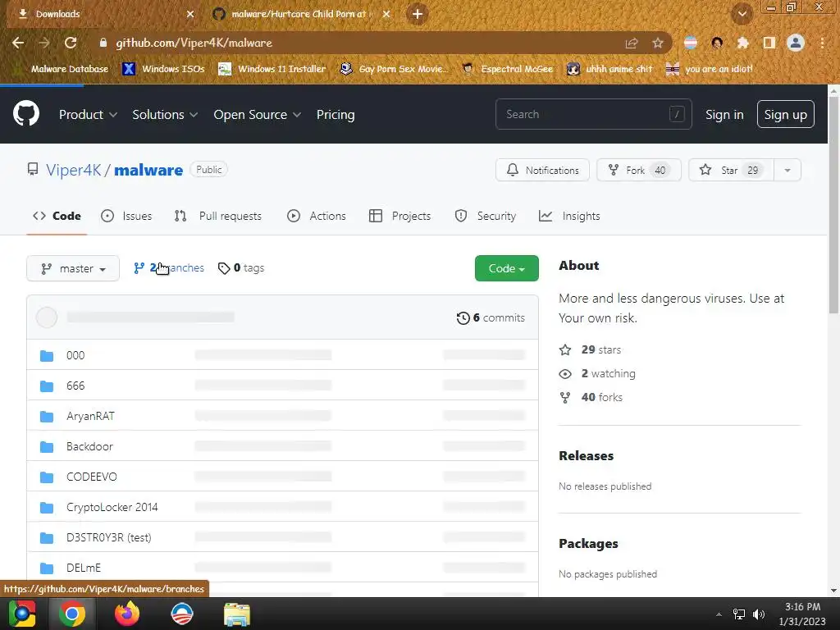Open the D3STR0Y3R (test) folder
This screenshot has width=840, height=630.
coord(109,537)
